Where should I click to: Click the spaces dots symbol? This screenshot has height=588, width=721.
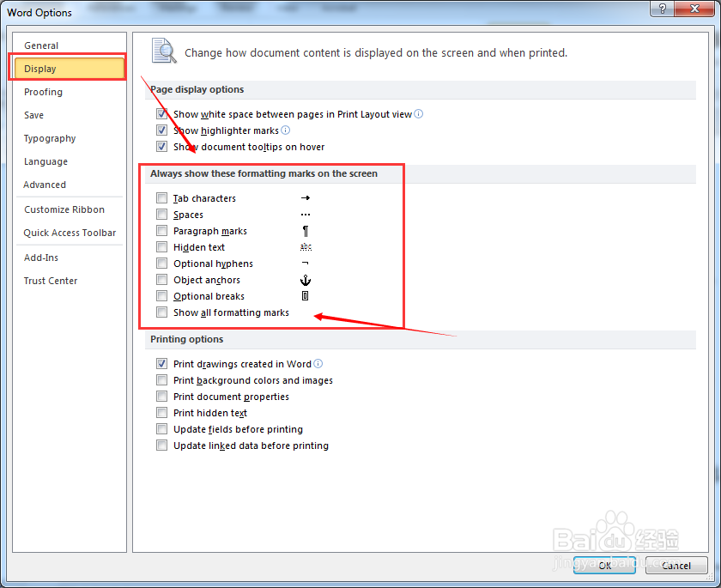pos(306,215)
